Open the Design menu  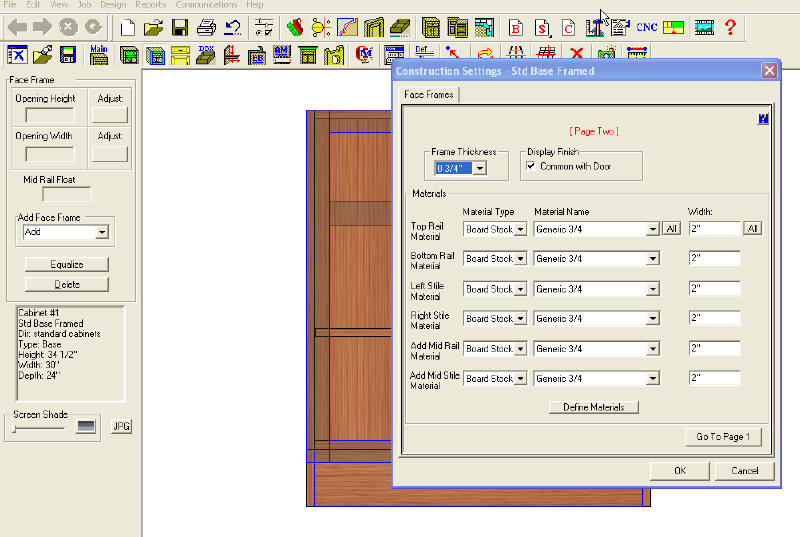(113, 5)
